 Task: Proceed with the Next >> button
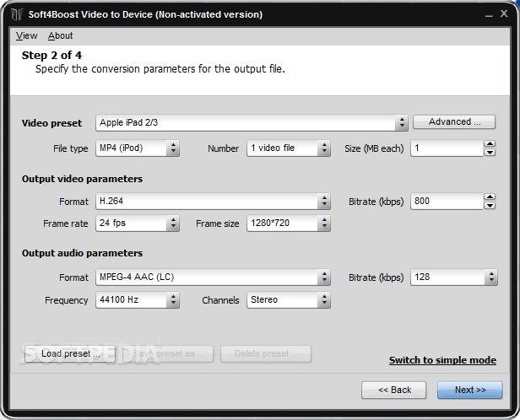[x=470, y=390]
